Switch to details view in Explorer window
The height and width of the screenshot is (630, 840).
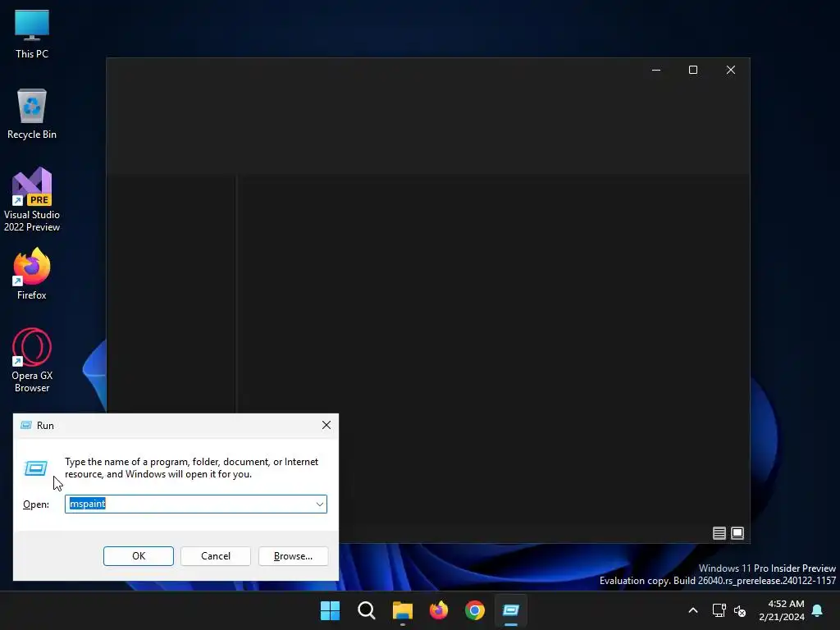[x=719, y=533]
